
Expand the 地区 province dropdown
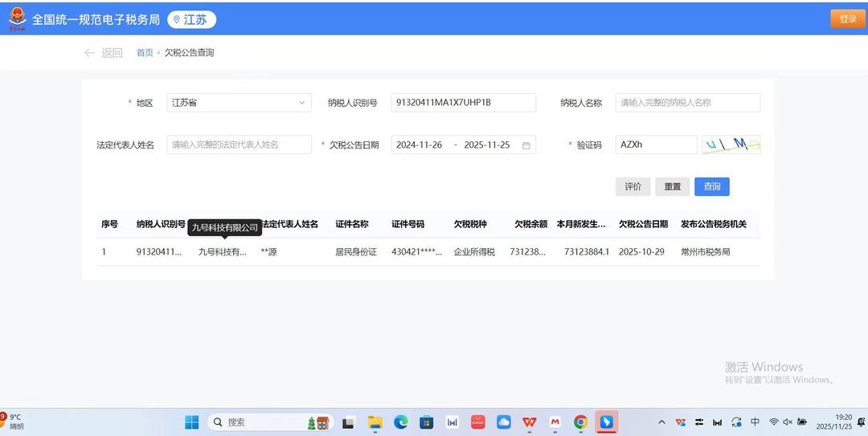[239, 103]
